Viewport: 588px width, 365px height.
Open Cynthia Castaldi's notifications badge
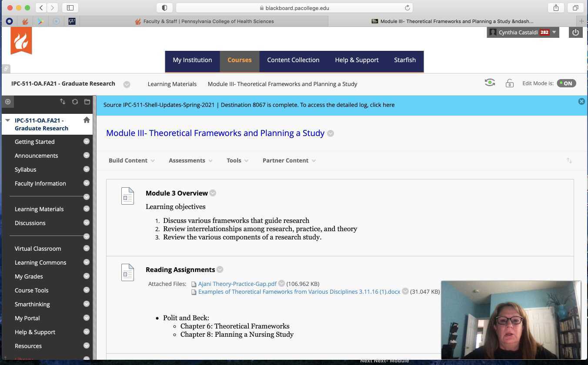coord(545,32)
